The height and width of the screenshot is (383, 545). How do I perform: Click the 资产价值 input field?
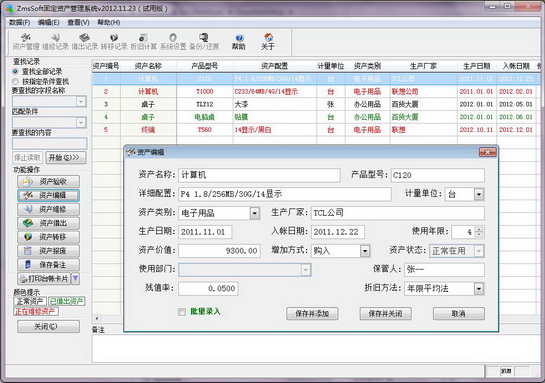(x=219, y=251)
